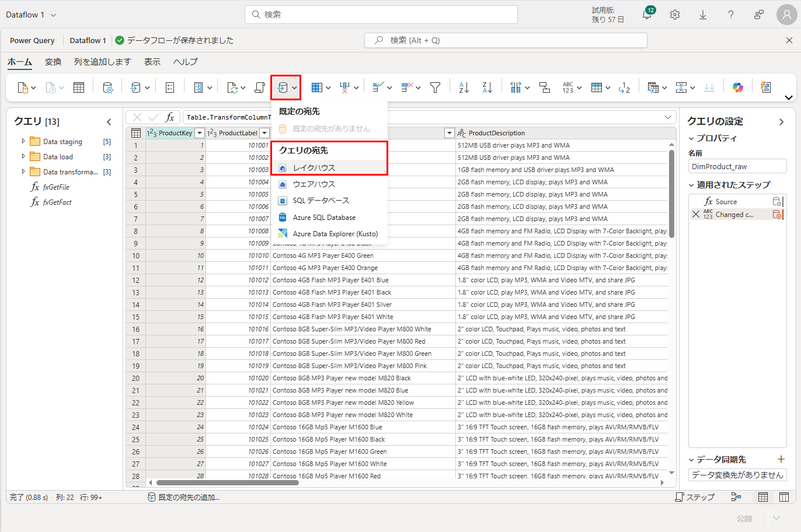The image size is (801, 532).
Task: Open ProductKey column filter dropdown
Action: click(200, 133)
